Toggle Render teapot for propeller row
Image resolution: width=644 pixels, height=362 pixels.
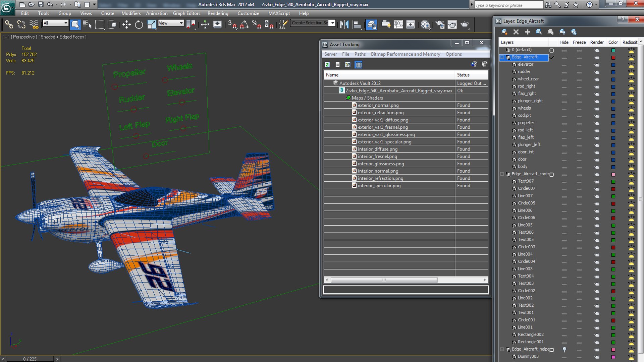597,123
